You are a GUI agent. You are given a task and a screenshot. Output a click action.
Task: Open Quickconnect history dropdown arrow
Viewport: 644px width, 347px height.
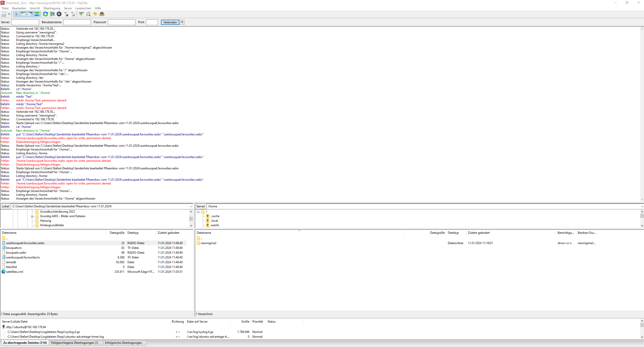[182, 22]
